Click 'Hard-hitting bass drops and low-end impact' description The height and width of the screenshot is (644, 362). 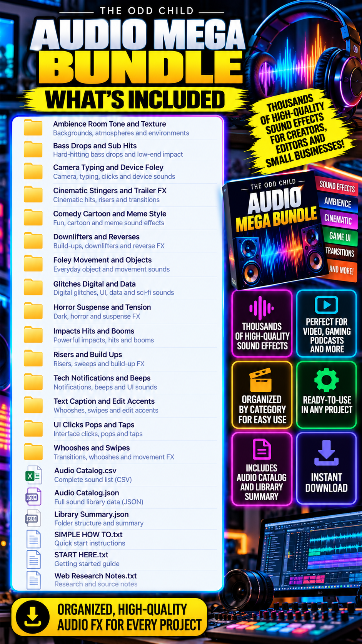pos(118,154)
